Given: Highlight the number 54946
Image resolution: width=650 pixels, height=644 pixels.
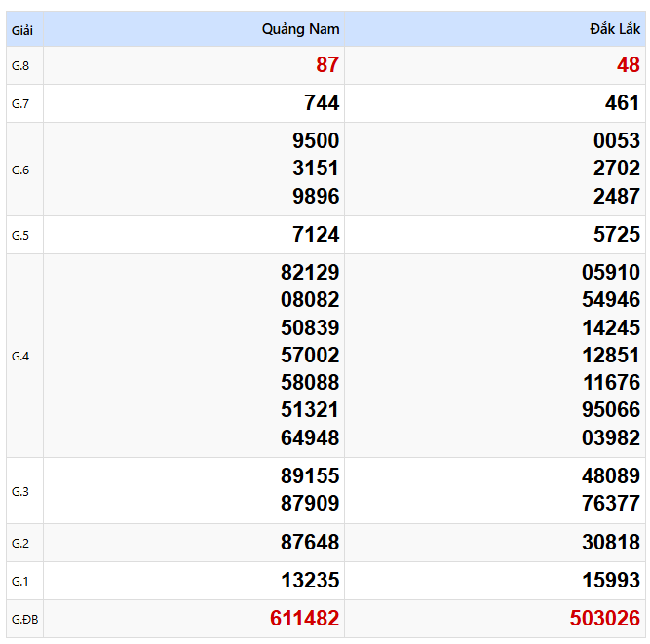Looking at the screenshot, I should pyautogui.click(x=611, y=300).
